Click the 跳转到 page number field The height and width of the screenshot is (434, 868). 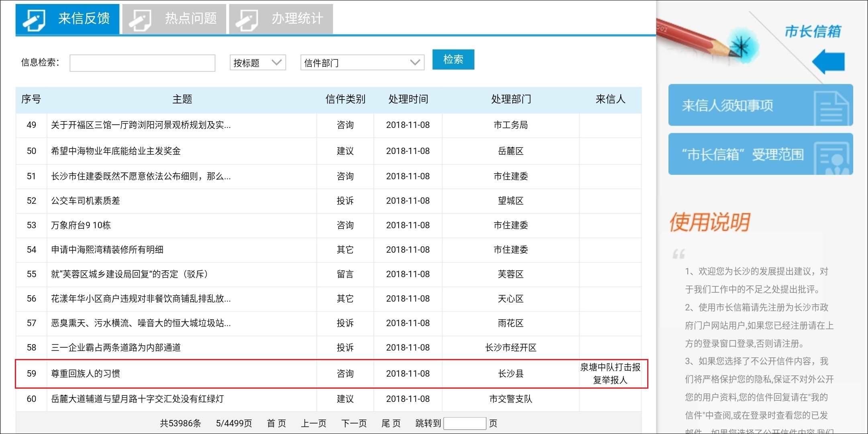coord(465,423)
